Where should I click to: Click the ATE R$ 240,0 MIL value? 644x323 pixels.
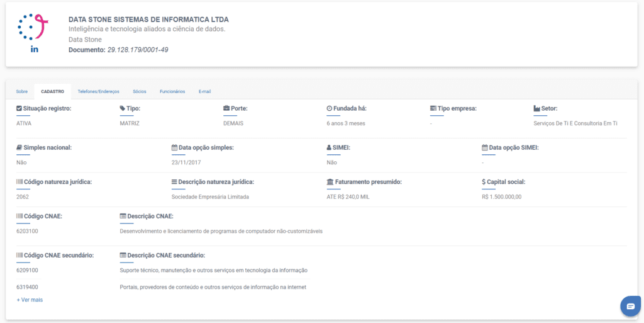point(348,197)
